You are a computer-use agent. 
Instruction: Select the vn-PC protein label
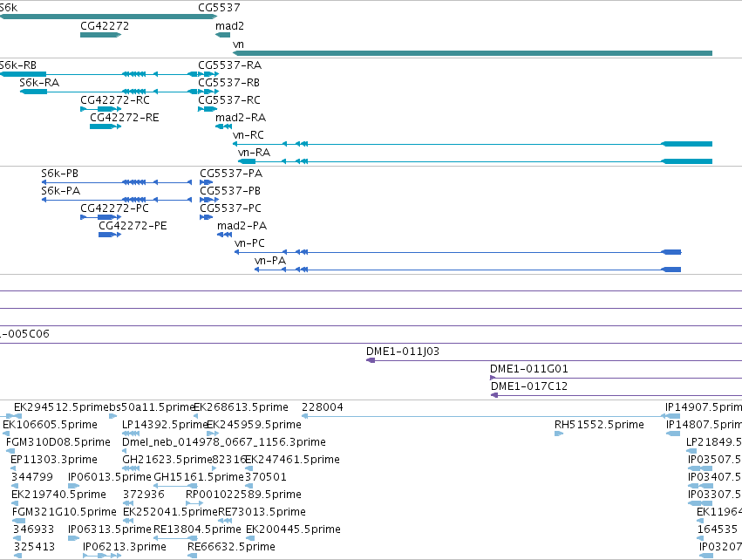point(249,243)
